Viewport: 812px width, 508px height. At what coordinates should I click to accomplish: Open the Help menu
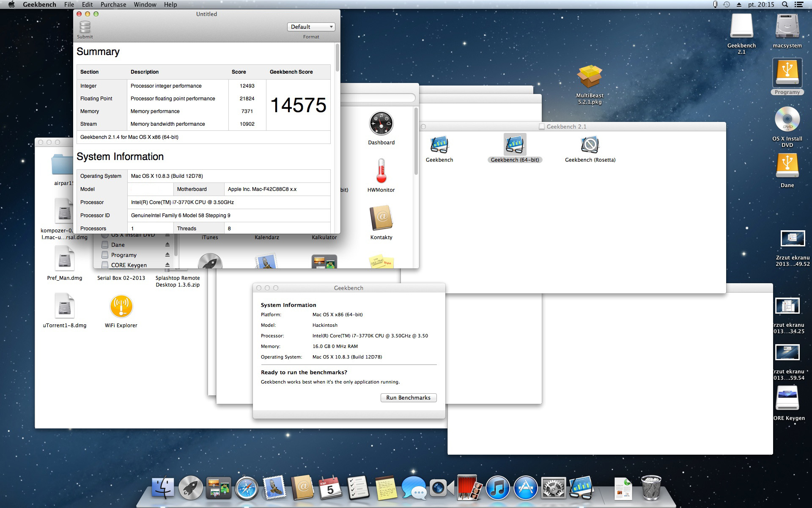[x=170, y=5]
